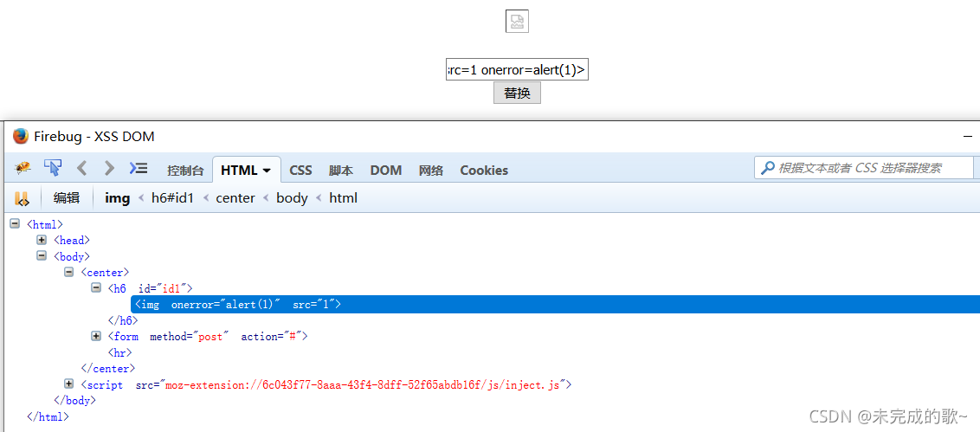The height and width of the screenshot is (432, 980).
Task: Select center in the breadcrumb
Action: tap(235, 198)
